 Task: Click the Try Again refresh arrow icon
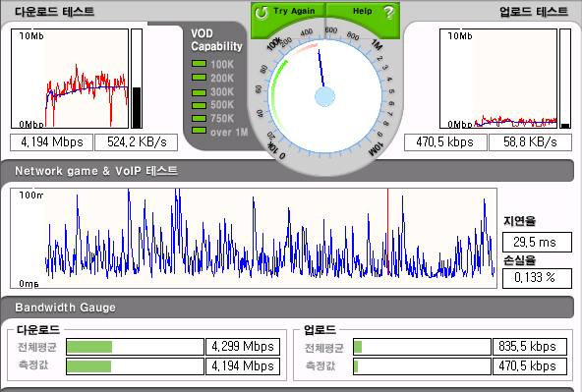point(262,12)
